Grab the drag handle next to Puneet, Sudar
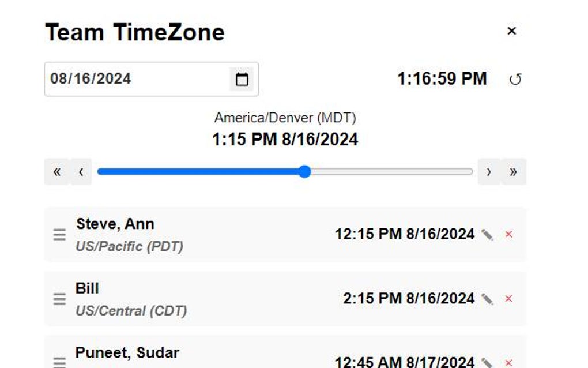The height and width of the screenshot is (368, 588). (60, 362)
